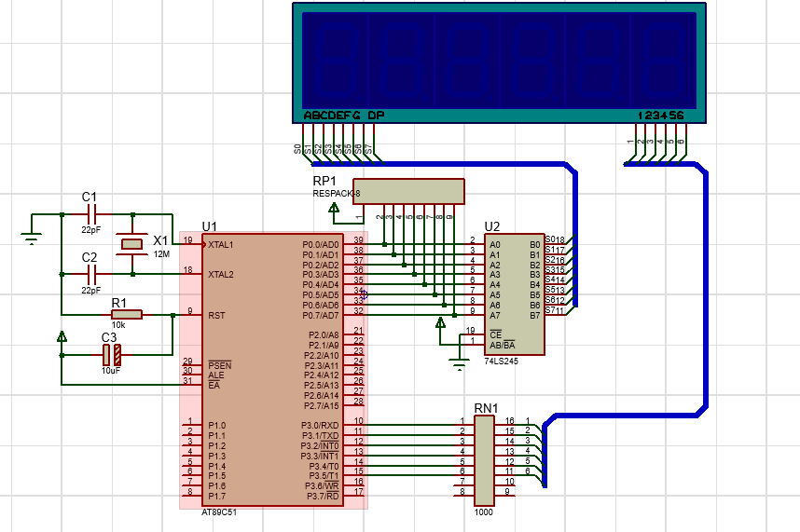
Task: Click the A0 pin label on U2
Action: coord(495,245)
